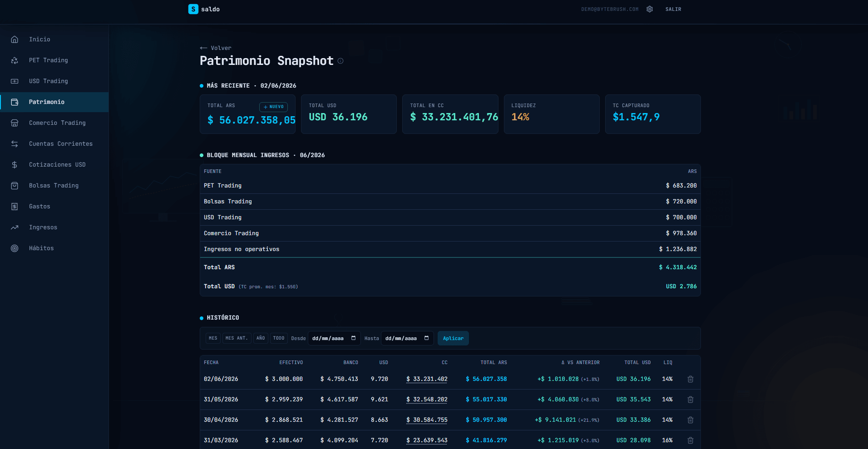Click the Cotizaciones USD dollar icon
The image size is (868, 449).
(x=15, y=165)
